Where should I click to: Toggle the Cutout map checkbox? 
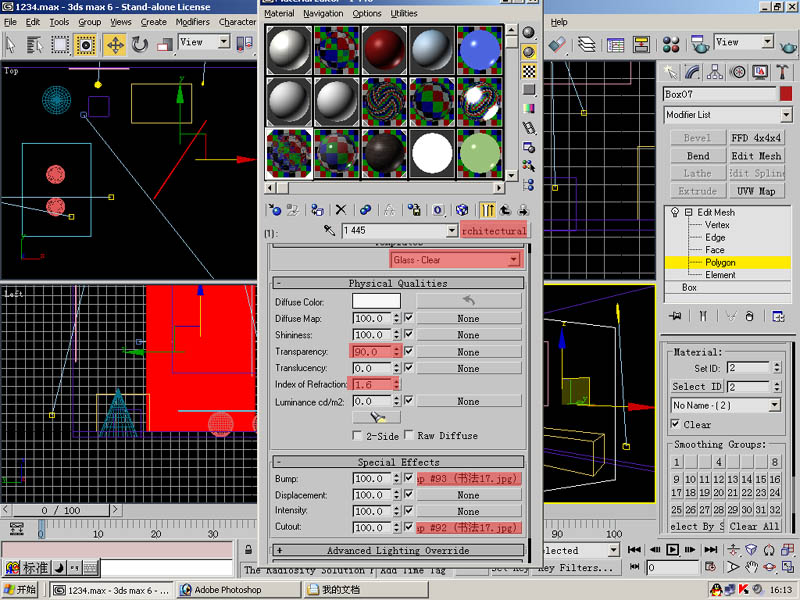pos(409,527)
